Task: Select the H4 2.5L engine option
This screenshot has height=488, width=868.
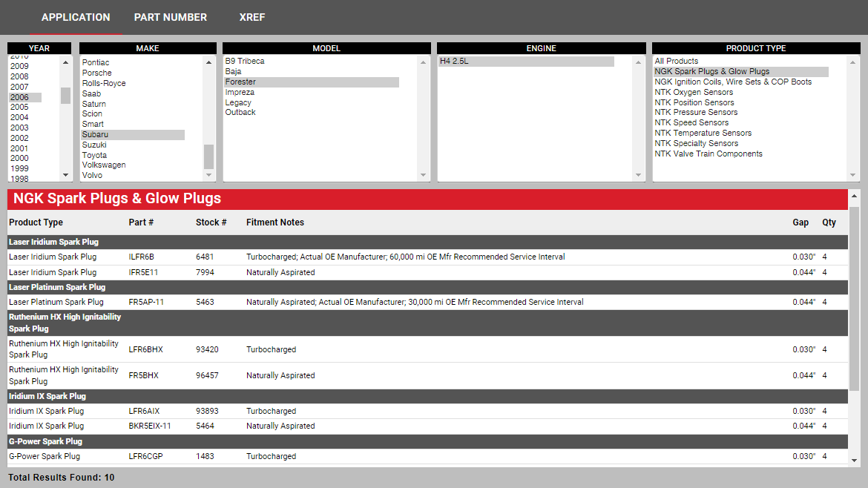Action: pyautogui.click(x=454, y=62)
